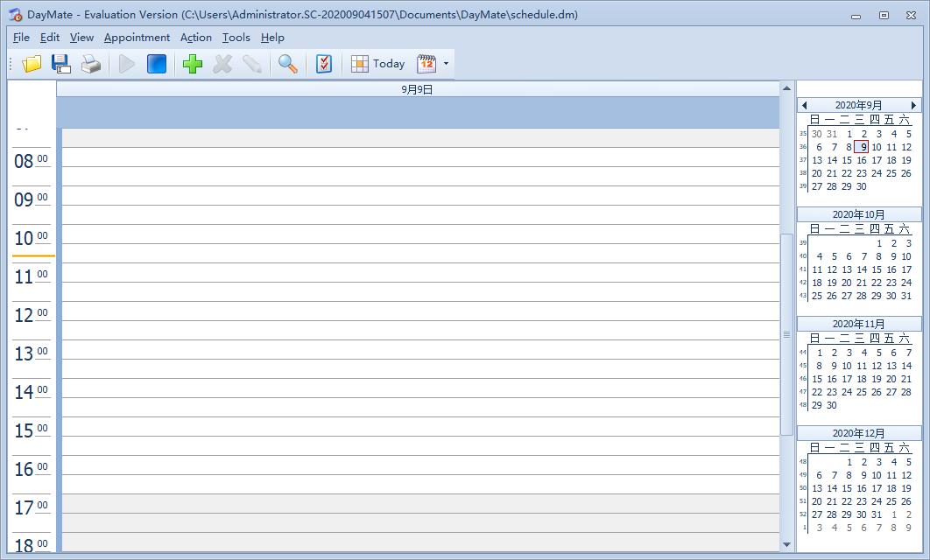Click the Today button
This screenshot has height=560, width=930.
tap(378, 64)
